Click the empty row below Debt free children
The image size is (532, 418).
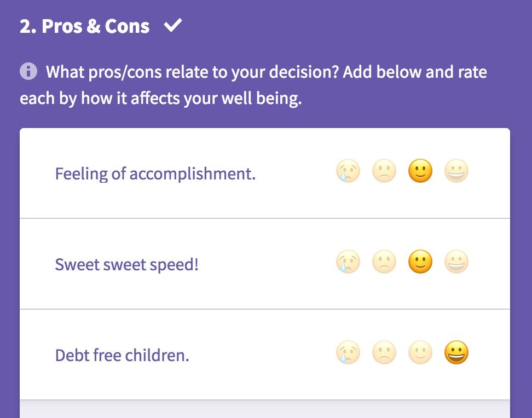[x=265, y=409]
